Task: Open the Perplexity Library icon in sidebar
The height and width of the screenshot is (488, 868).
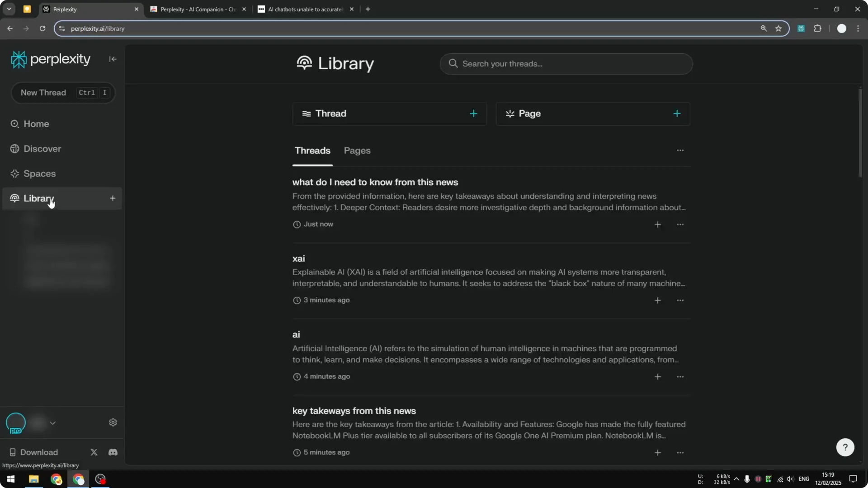Action: (14, 198)
